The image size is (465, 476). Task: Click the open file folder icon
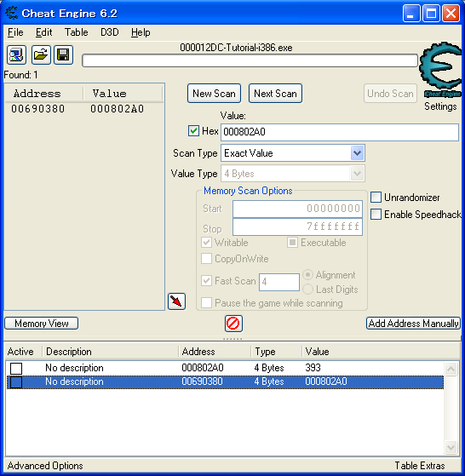41,55
